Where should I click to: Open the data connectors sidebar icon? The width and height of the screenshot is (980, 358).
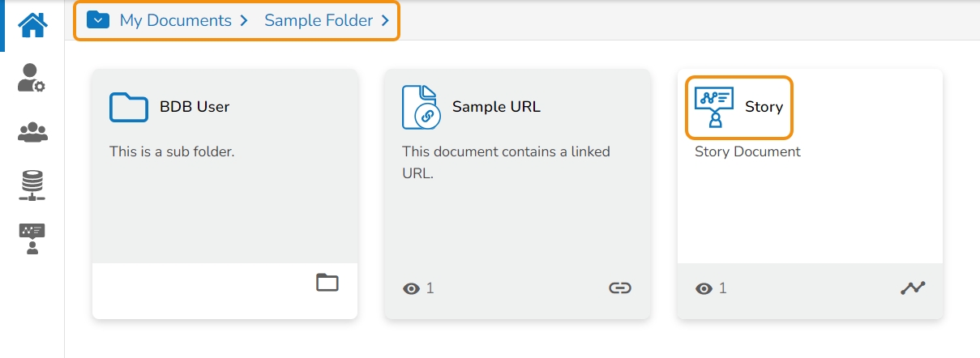coord(32,185)
